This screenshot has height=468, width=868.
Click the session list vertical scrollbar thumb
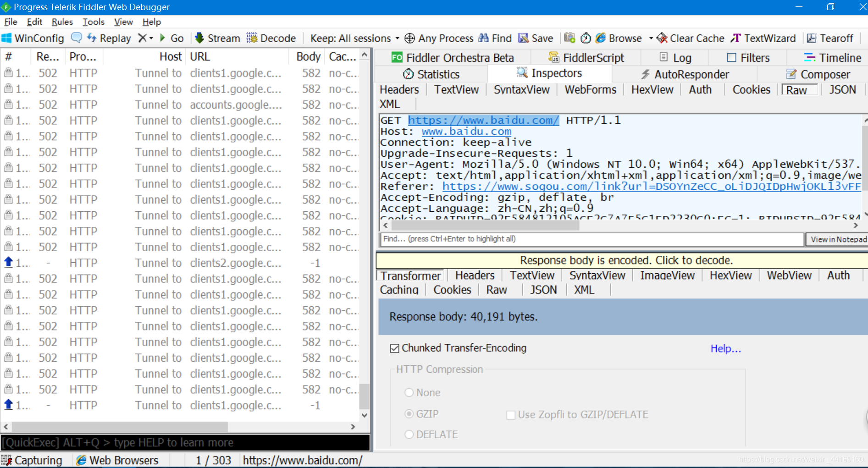tap(364, 396)
